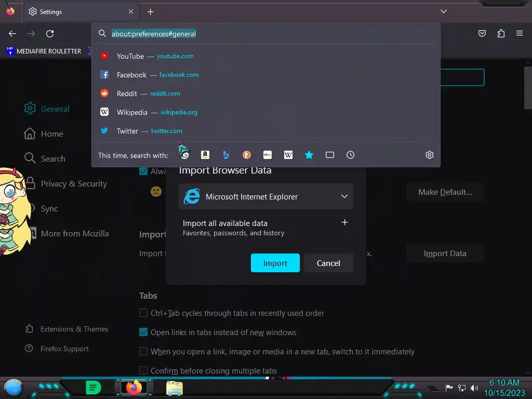Search history via the clock icon
This screenshot has width=532, height=399.
351,155
